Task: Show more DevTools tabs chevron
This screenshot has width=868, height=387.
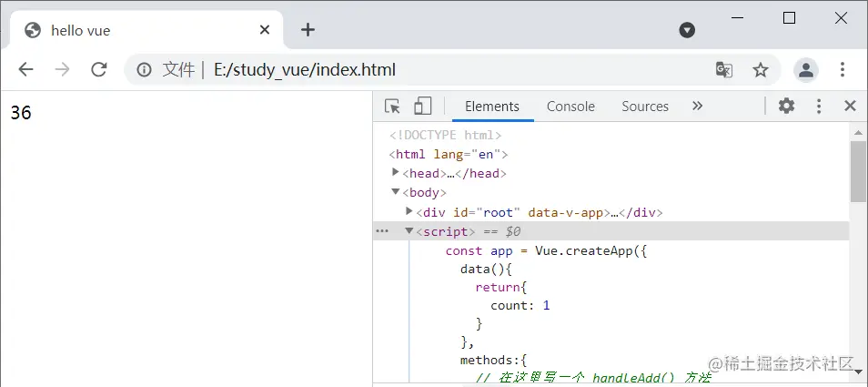Action: click(697, 106)
